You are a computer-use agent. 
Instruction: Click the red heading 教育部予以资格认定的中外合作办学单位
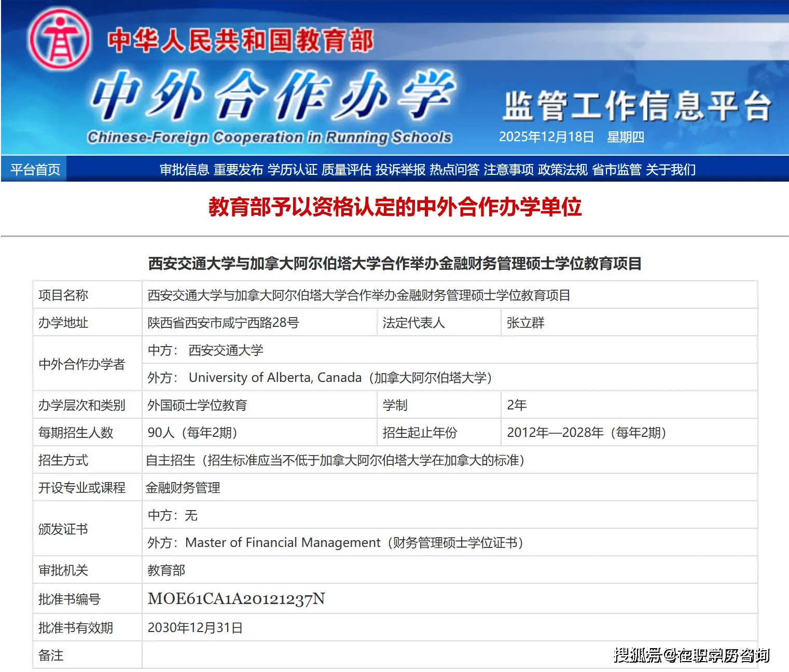point(395,207)
